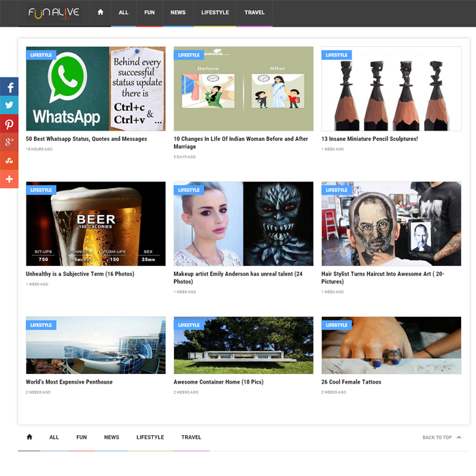Share via the Pinterest sidebar icon
This screenshot has width=476, height=476.
[x=9, y=124]
